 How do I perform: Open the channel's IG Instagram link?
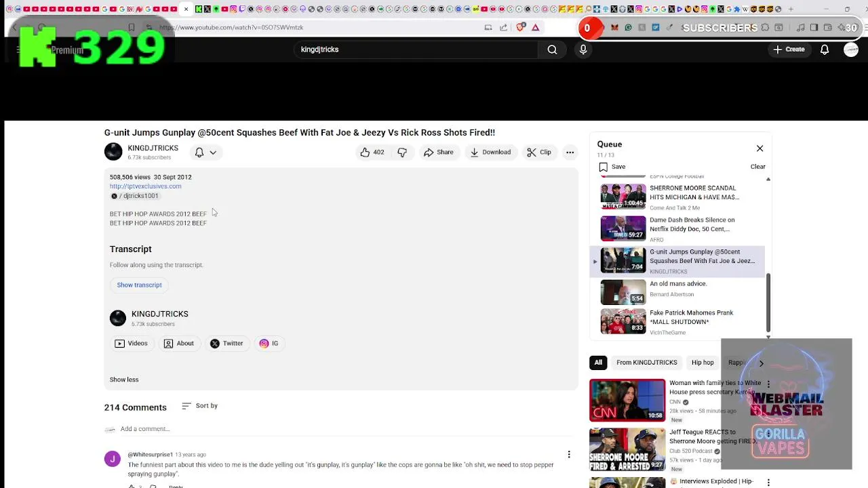tap(269, 344)
